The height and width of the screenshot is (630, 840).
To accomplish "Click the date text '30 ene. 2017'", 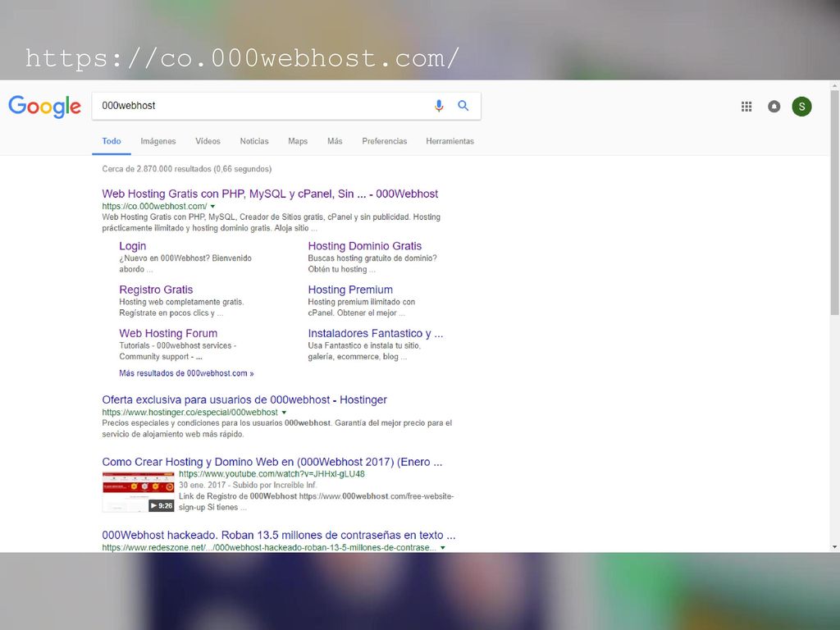I will (x=203, y=486).
